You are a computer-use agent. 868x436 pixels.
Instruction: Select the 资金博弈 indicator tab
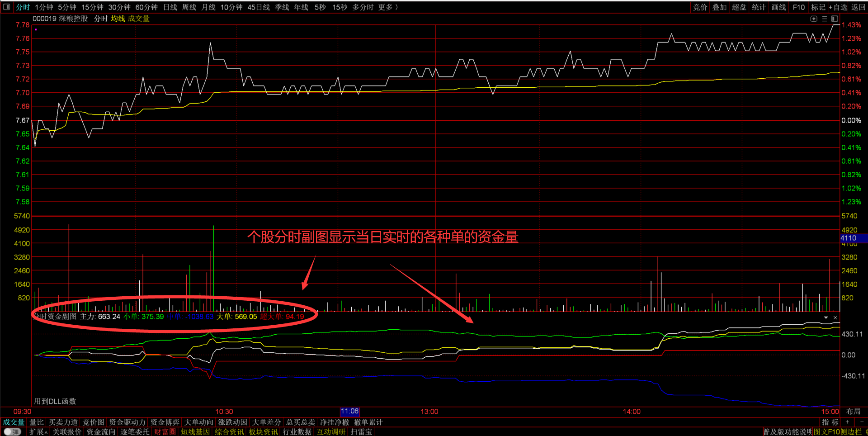point(165,422)
